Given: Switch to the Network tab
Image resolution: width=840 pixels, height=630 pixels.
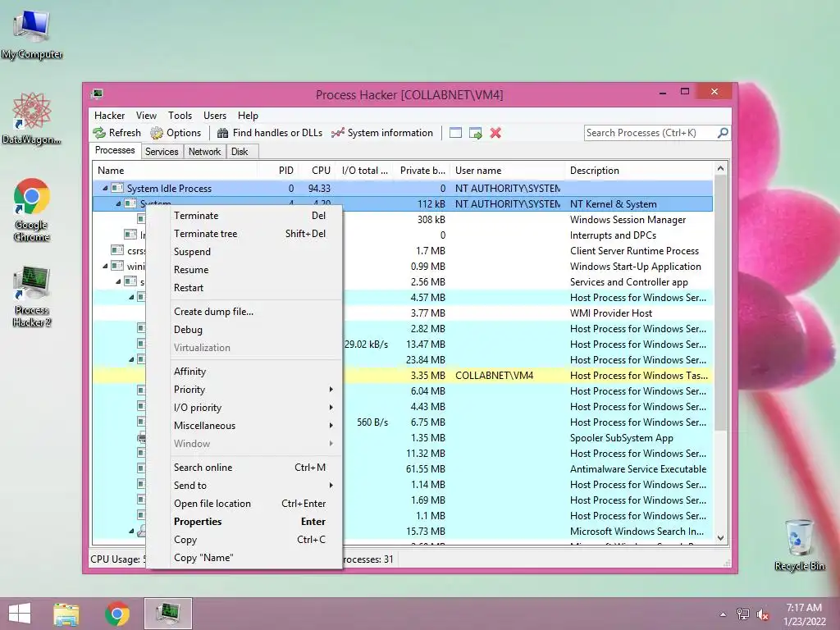Looking at the screenshot, I should coord(204,152).
